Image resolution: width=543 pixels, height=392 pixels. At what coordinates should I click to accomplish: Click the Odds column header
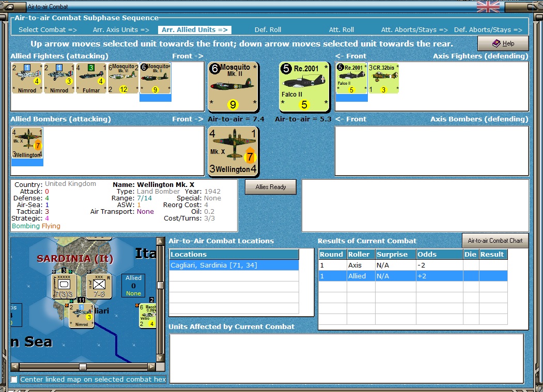click(440, 254)
